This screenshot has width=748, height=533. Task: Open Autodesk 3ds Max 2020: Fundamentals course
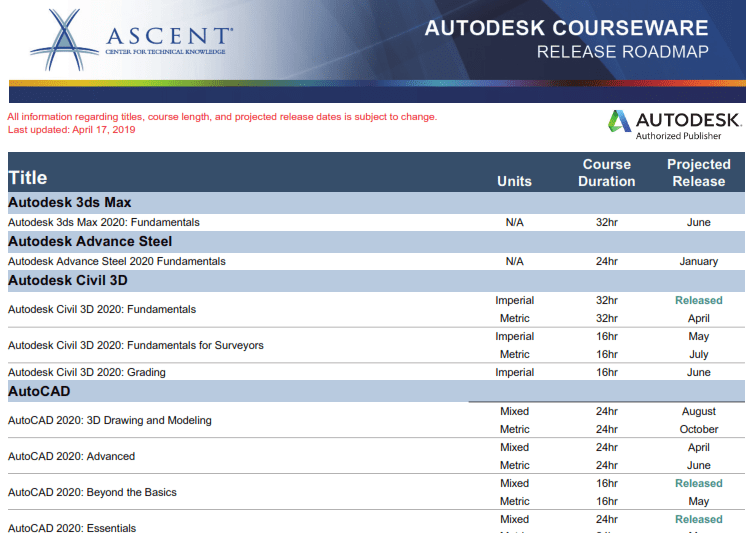(x=104, y=222)
